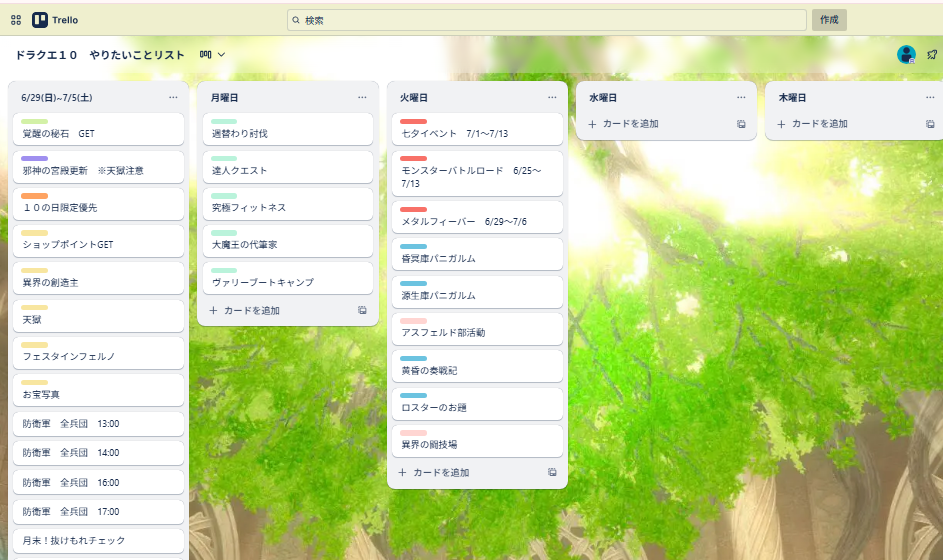Viewport: 943px width, 560px height.
Task: Add a card to 月曜日 list
Action: 245,310
